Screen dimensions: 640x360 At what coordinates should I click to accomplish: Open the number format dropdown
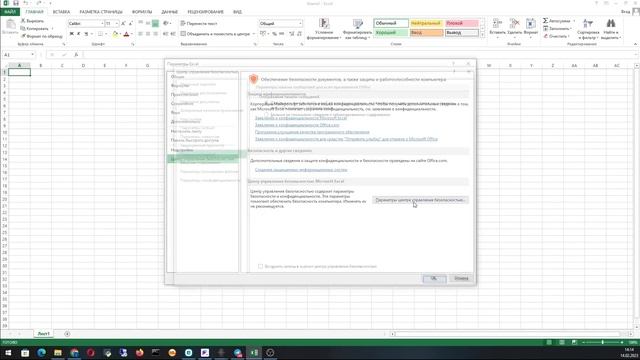300,24
